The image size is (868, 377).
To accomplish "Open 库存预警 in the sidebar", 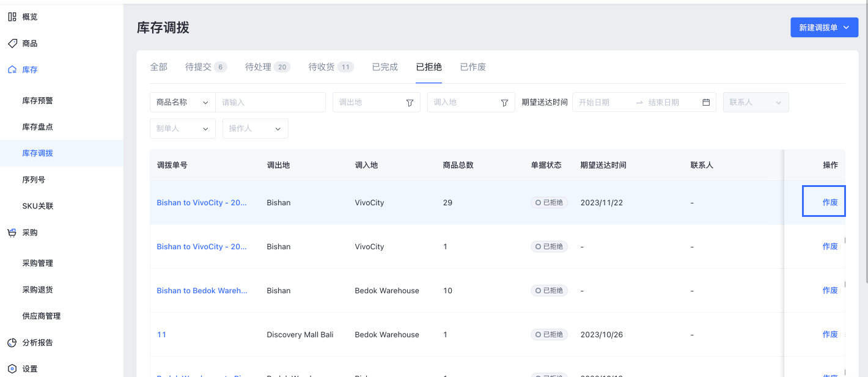I will pyautogui.click(x=38, y=101).
